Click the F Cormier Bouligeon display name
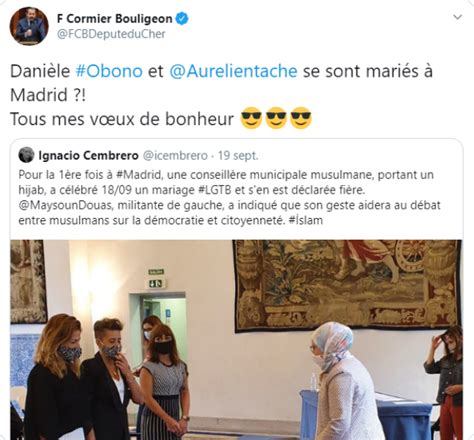The image size is (474, 440). [x=114, y=19]
